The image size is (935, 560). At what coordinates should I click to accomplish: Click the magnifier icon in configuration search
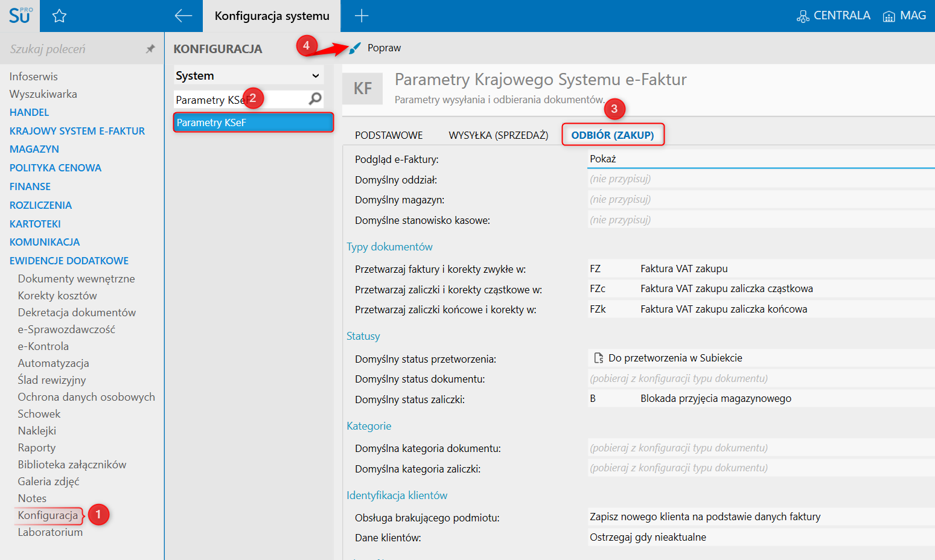pyautogui.click(x=315, y=99)
